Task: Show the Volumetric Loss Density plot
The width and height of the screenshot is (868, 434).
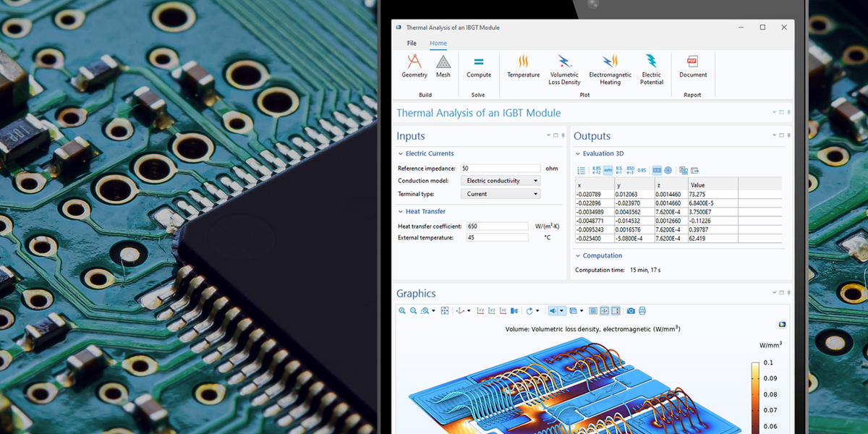Action: [564, 68]
